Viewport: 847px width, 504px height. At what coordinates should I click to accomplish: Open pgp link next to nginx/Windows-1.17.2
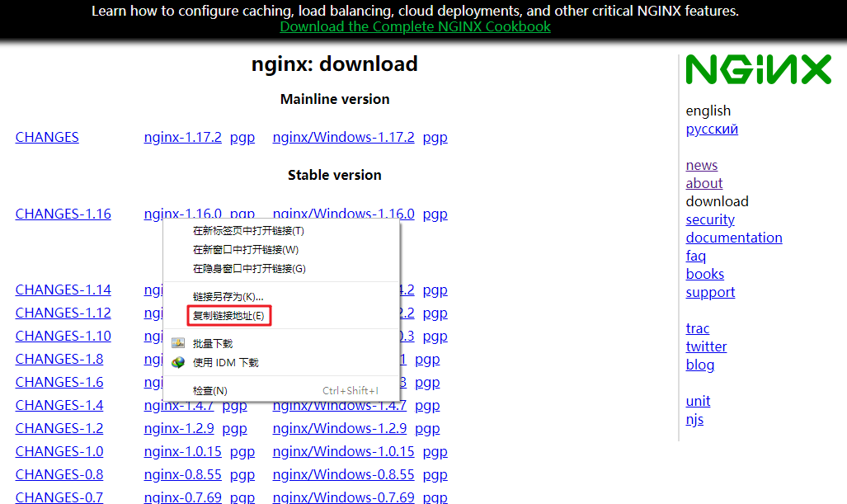(x=435, y=137)
